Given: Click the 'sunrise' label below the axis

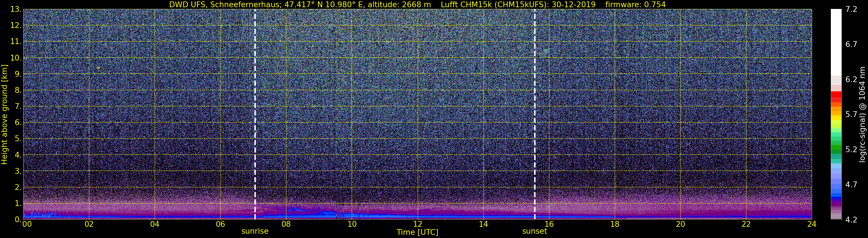Looking at the screenshot, I should point(255,231).
